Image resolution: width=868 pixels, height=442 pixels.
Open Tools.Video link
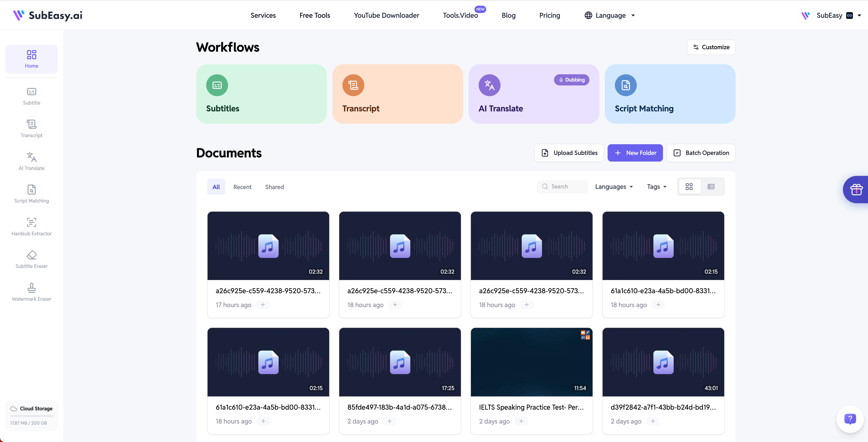pyautogui.click(x=460, y=15)
